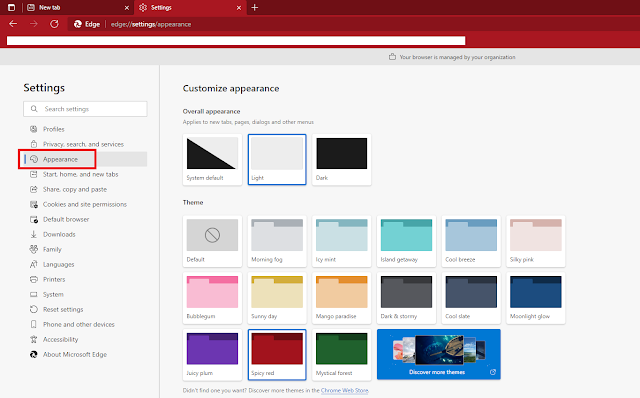640x398 pixels.
Task: Click the browser Back arrow
Action: [13, 24]
